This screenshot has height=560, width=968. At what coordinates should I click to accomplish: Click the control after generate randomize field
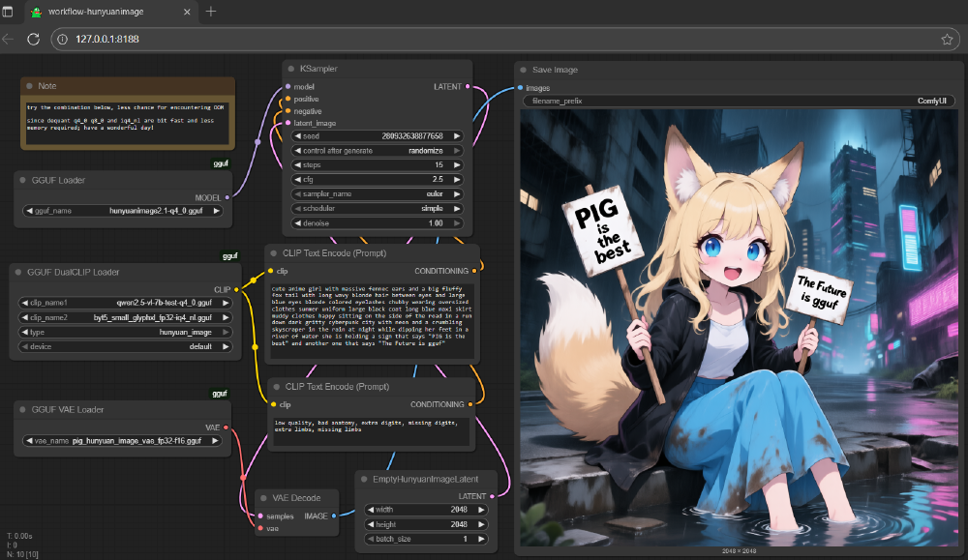[x=378, y=151]
